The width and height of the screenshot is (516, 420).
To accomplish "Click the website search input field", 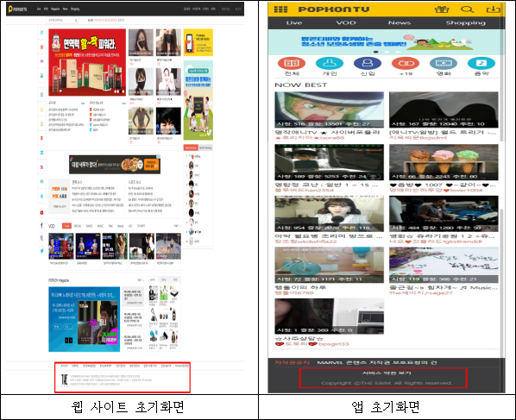I will (x=61, y=21).
